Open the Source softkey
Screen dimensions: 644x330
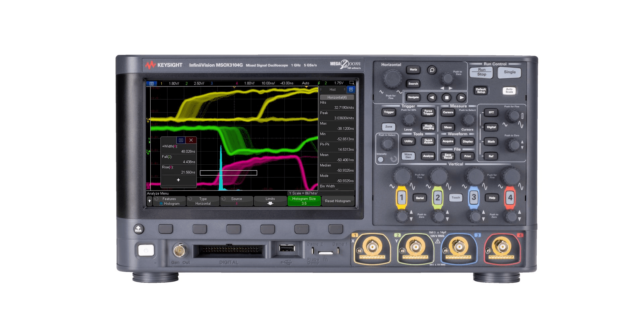(236, 201)
